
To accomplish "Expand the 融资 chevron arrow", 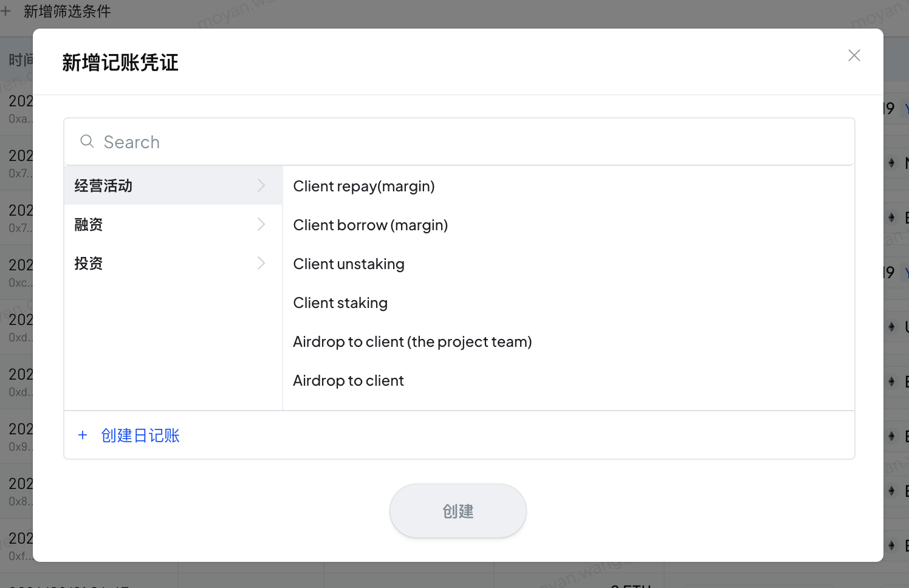I will 261,225.
